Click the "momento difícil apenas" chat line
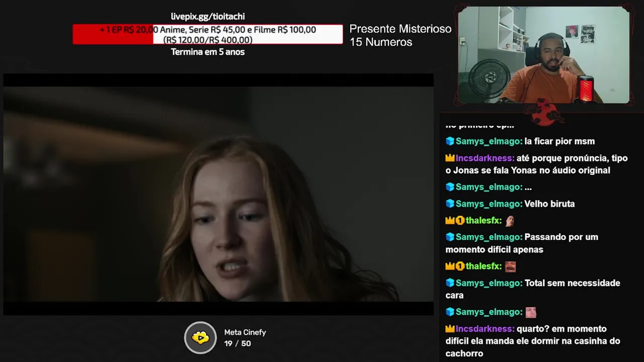The image size is (644, 362). 494,249
